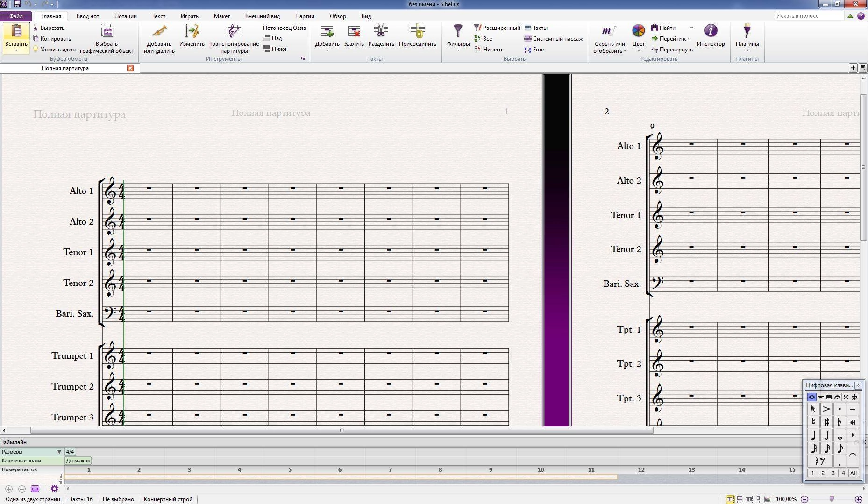The width and height of the screenshot is (868, 504).
Task: Select voice 2 on keypad
Action: tap(823, 473)
